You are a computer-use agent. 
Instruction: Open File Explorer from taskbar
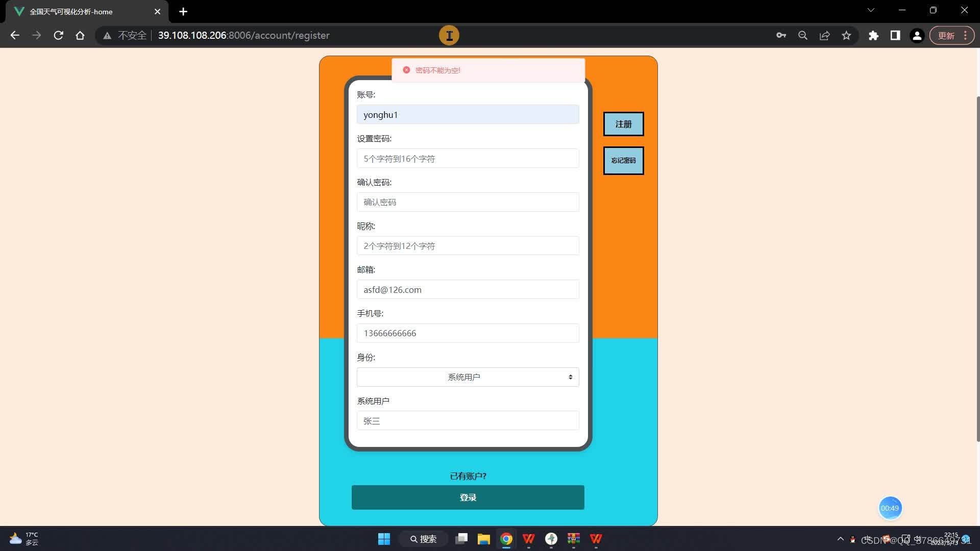tap(484, 539)
